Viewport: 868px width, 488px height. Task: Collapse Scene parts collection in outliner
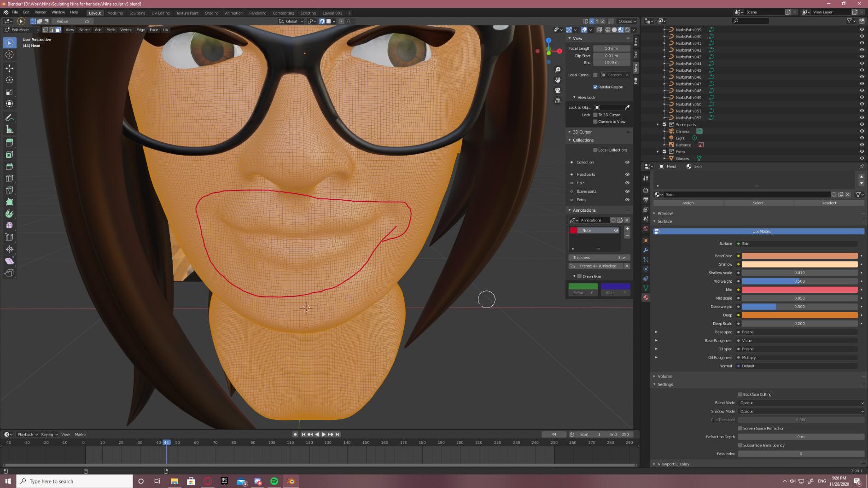tap(658, 125)
